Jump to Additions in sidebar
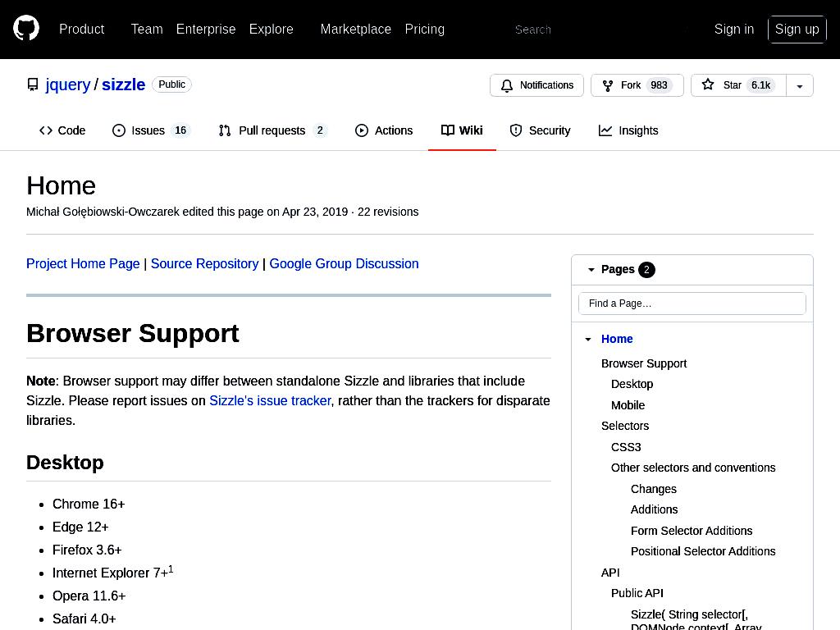The image size is (840, 630). point(654,509)
